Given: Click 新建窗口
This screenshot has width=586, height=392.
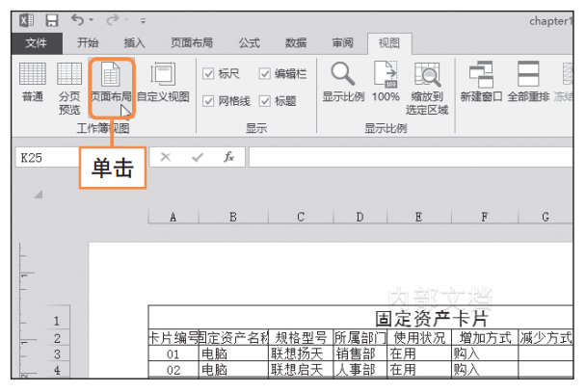Looking at the screenshot, I should coord(481,83).
